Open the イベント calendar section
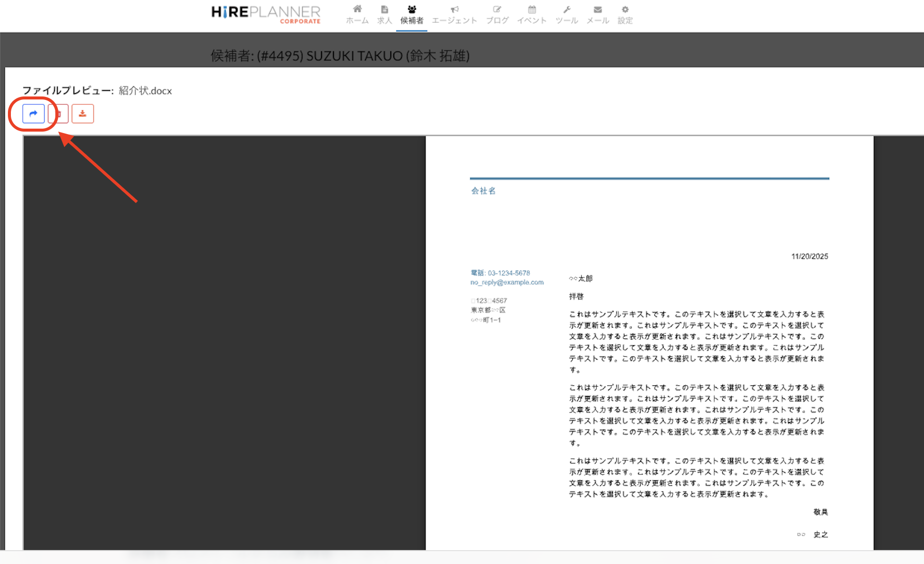Viewport: 924px width, 564px height. coord(532,15)
